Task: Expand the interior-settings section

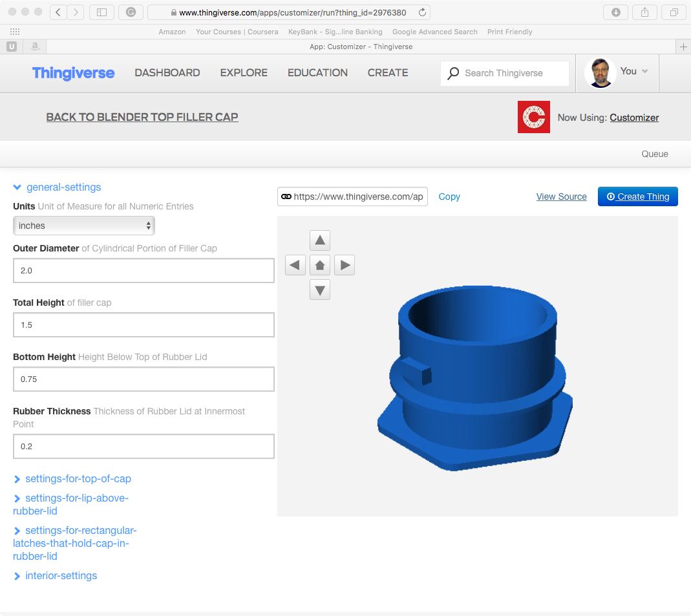Action: coord(55,576)
